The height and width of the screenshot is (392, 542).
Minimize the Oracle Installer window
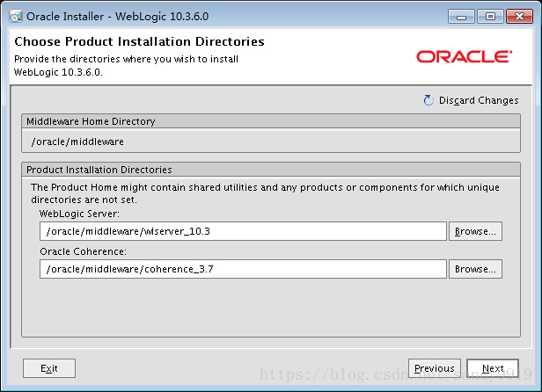[461, 16]
